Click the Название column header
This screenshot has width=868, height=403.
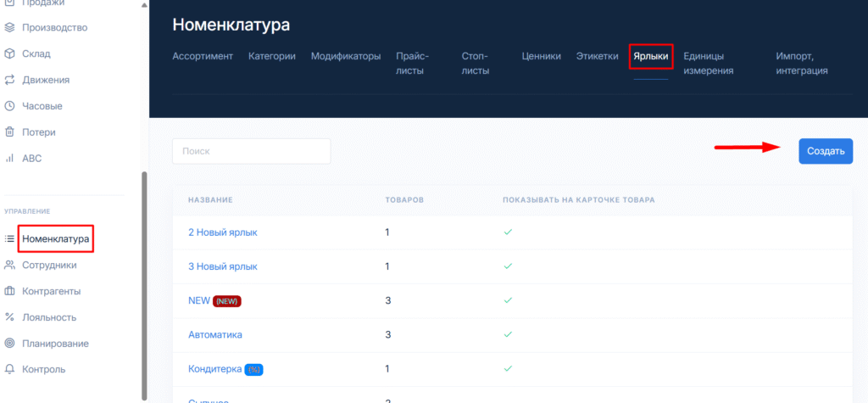tap(210, 199)
